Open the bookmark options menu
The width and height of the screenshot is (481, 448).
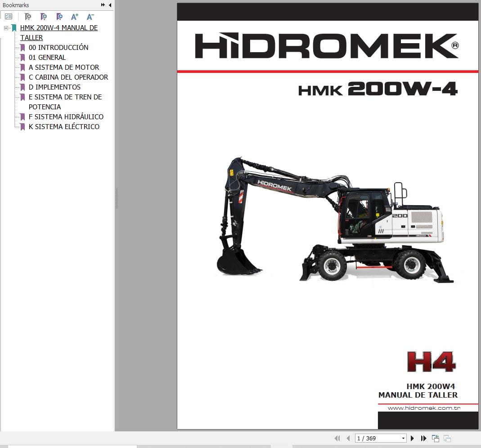(9, 16)
